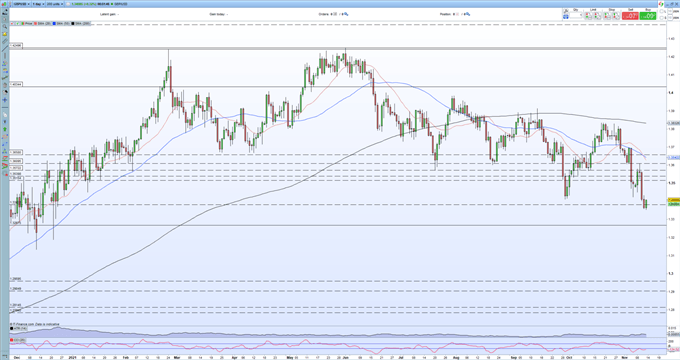This screenshot has height=360, width=680.
Task: Open the GBP/USD instrument dropdown
Action: click(x=22, y=4)
